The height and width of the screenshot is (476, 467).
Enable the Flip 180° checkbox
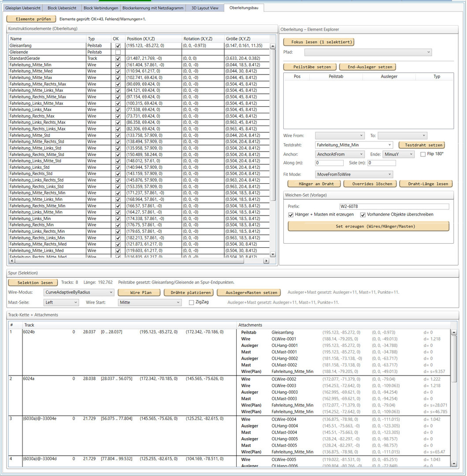[423, 154]
